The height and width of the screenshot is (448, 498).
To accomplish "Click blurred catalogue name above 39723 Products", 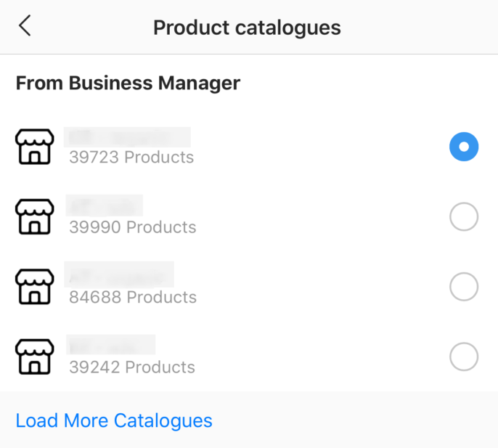I will coord(127,137).
